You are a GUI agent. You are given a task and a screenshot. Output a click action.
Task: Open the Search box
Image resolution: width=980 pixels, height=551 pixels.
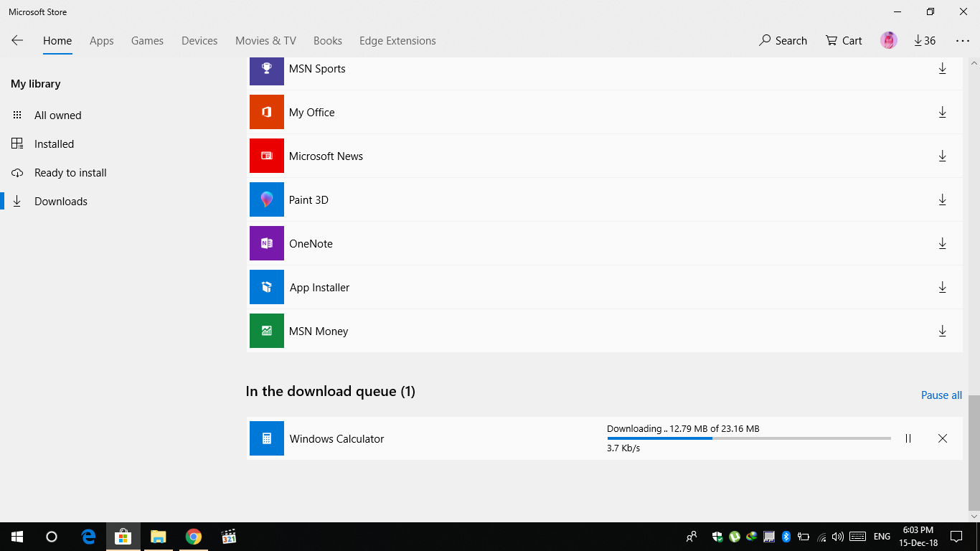click(783, 41)
